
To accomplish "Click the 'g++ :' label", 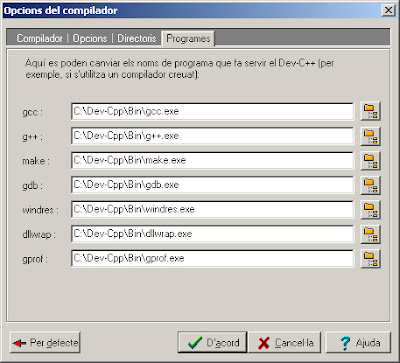I will click(x=32, y=137).
